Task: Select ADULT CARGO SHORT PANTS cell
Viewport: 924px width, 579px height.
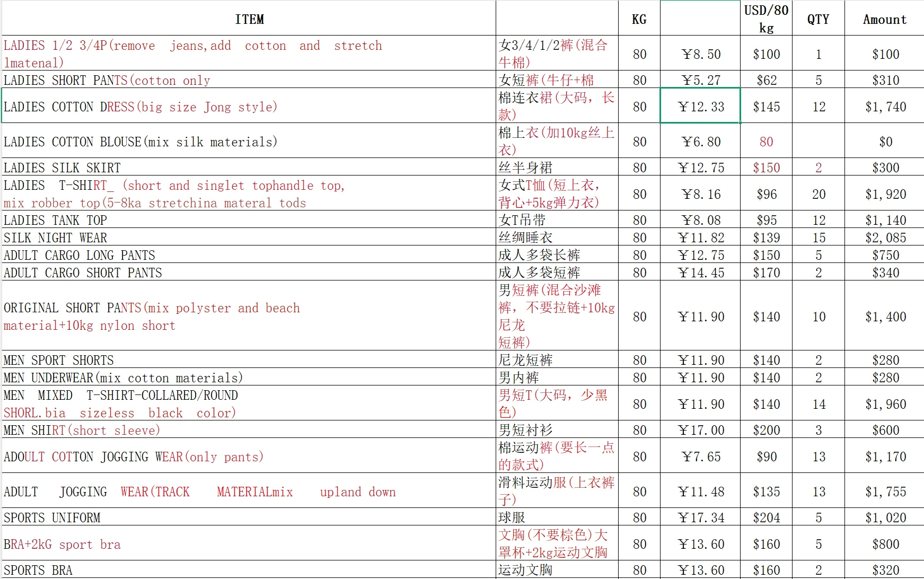Action: (x=249, y=272)
